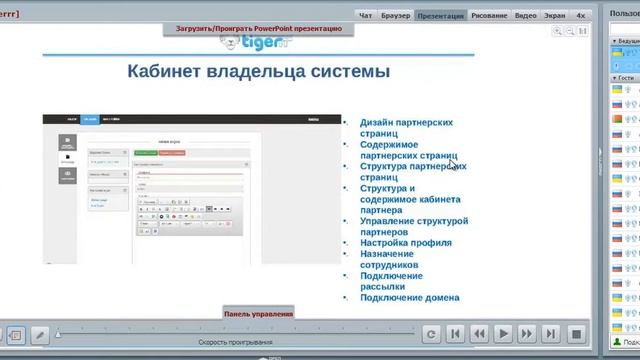Click the search field under Пользователи

[625, 29]
